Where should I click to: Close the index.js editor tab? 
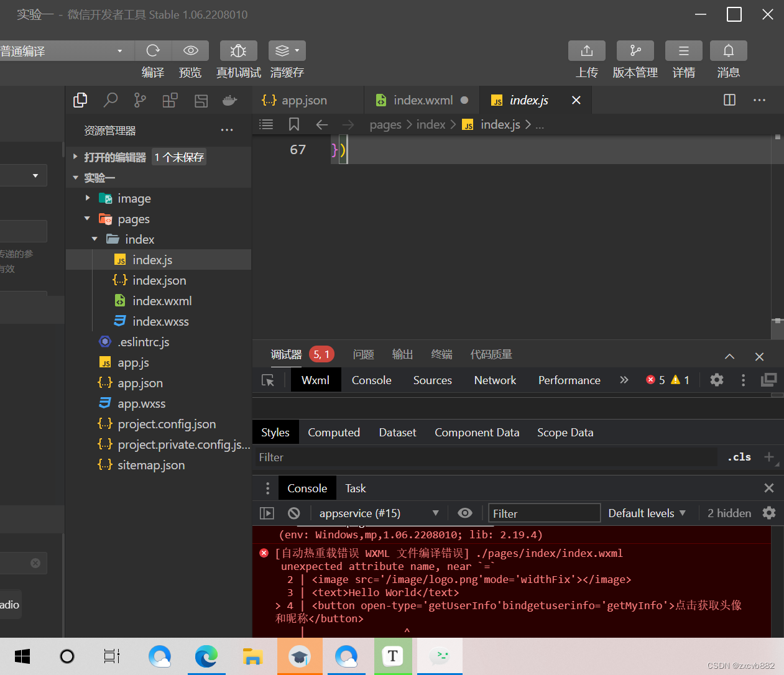[x=576, y=100]
